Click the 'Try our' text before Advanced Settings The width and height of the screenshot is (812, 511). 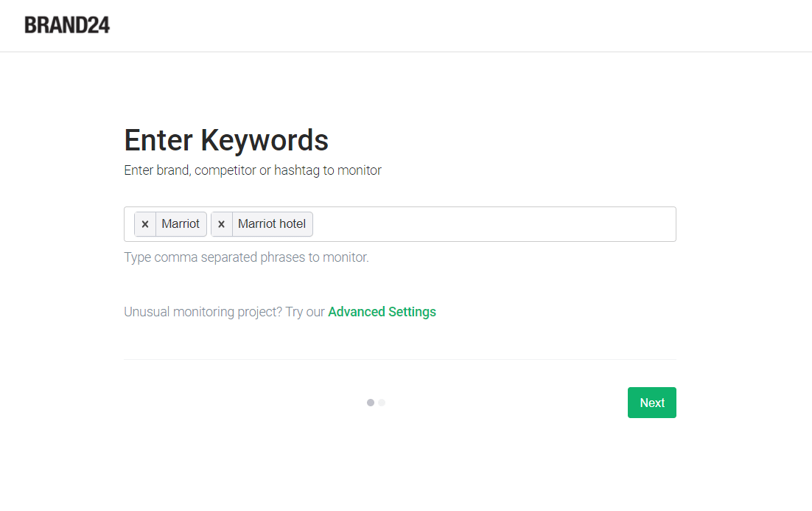tap(305, 312)
